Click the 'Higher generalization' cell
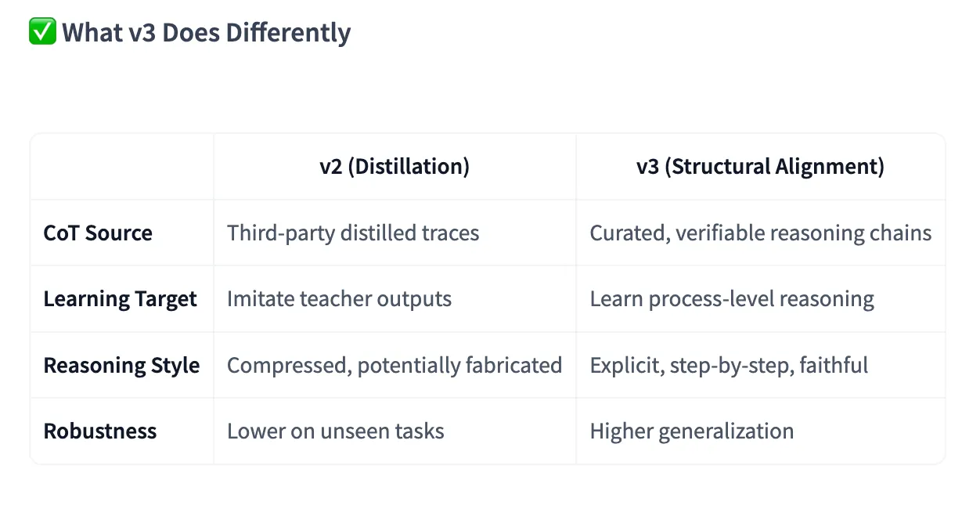The width and height of the screenshot is (980, 509). [x=691, y=431]
